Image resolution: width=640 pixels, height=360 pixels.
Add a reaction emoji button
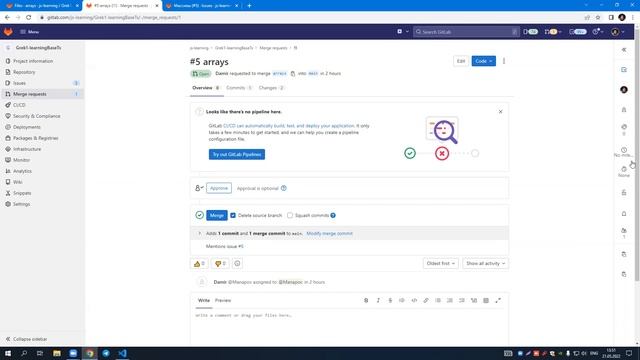[x=237, y=264]
